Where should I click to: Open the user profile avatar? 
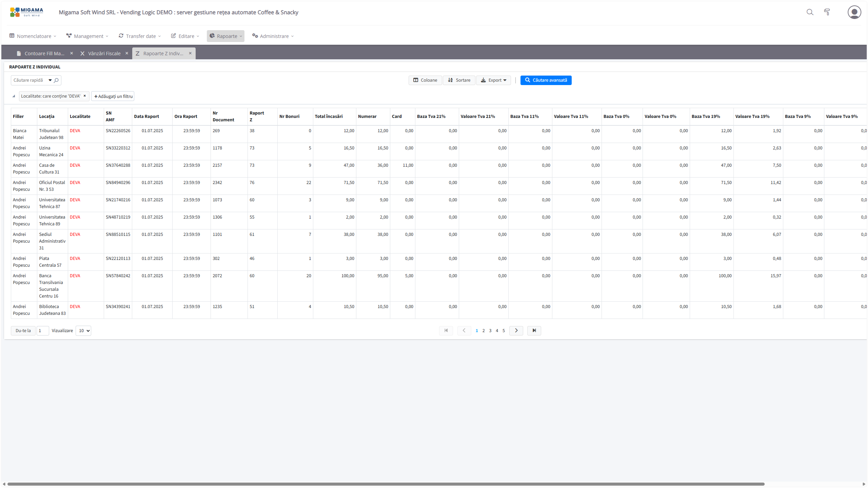(x=854, y=12)
